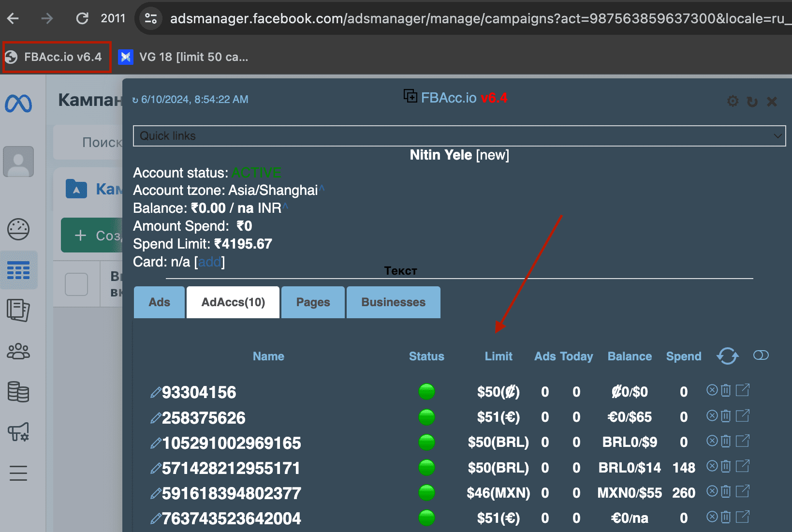Click the Spend value 260 for 591618394802377
Image resolution: width=792 pixels, height=532 pixels.
tap(684, 493)
